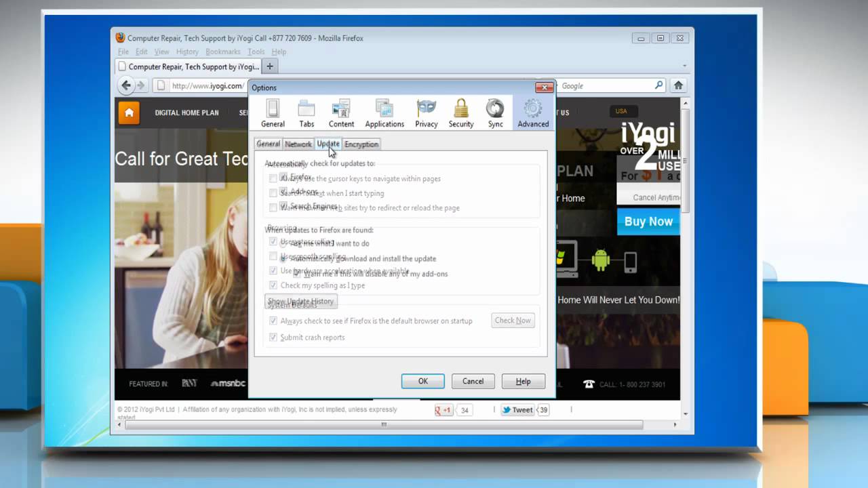This screenshot has height=488, width=868.
Task: Open the General options panel icon
Action: [x=273, y=113]
